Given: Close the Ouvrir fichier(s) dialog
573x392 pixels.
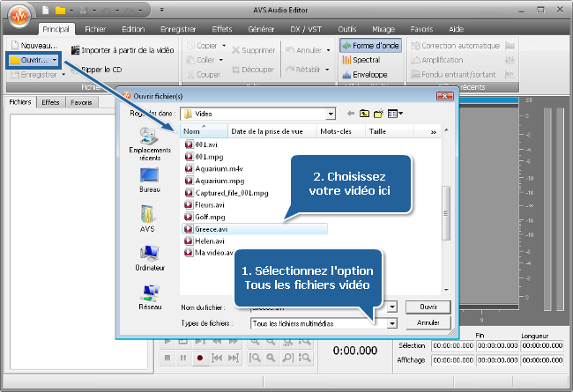Looking at the screenshot, I should pyautogui.click(x=444, y=96).
